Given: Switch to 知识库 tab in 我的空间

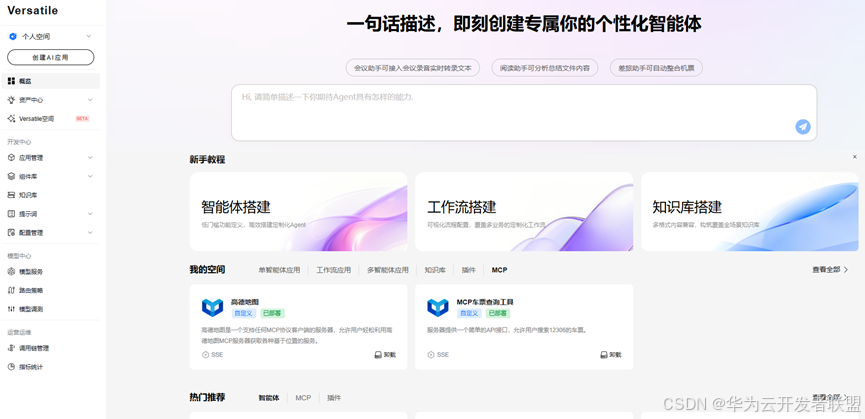Looking at the screenshot, I should pyautogui.click(x=435, y=270).
